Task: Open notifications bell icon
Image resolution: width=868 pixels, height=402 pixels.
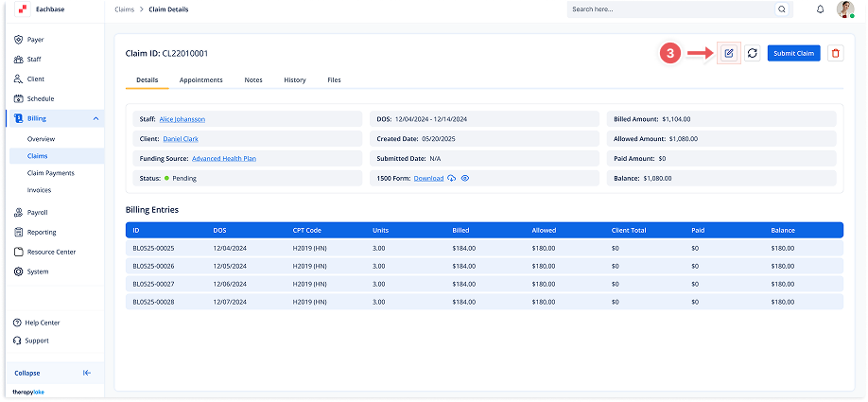Action: click(820, 9)
